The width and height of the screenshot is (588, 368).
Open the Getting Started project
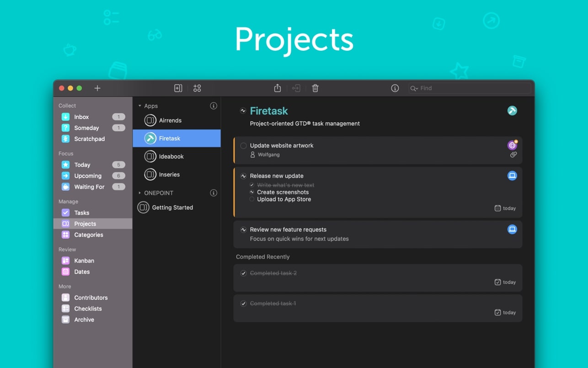click(172, 208)
